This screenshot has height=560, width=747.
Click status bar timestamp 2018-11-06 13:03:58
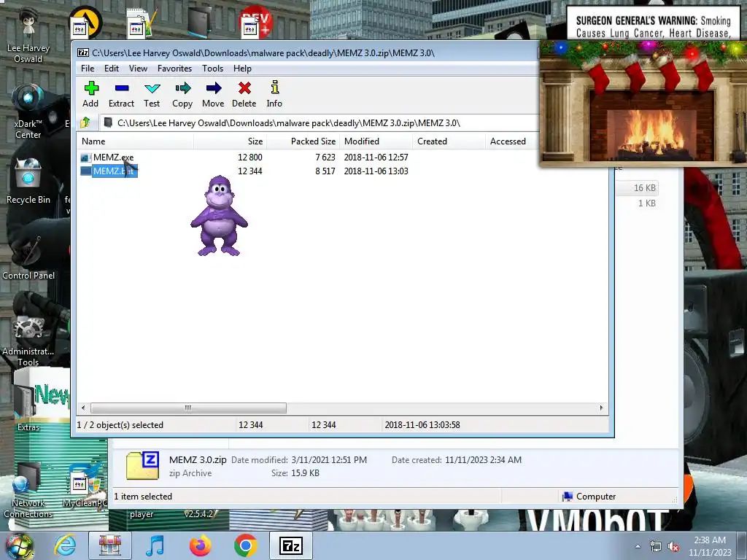422,425
